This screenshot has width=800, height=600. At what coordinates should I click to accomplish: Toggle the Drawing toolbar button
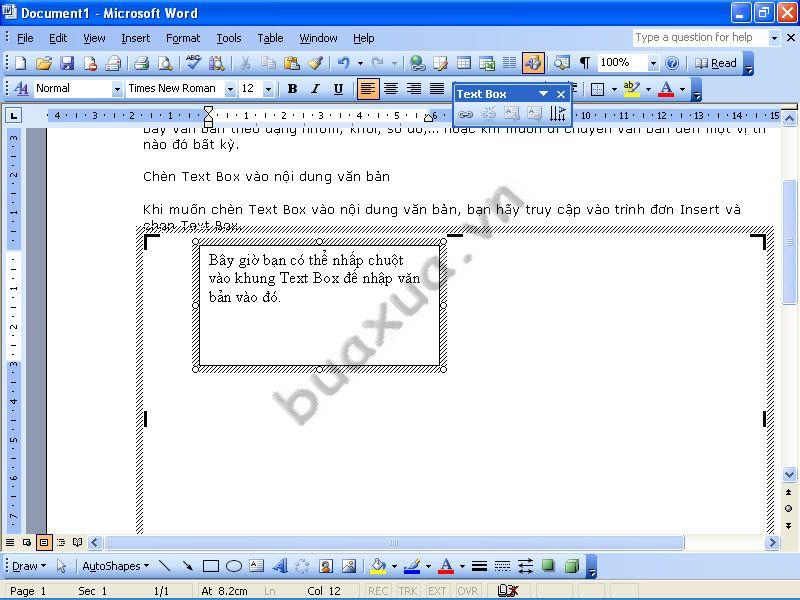tap(533, 63)
